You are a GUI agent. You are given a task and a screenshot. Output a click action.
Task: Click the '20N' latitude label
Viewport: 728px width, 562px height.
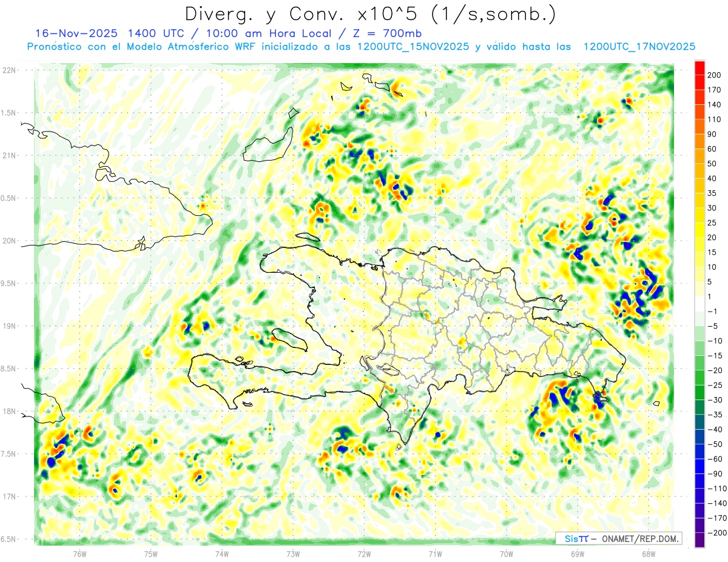pyautogui.click(x=10, y=241)
